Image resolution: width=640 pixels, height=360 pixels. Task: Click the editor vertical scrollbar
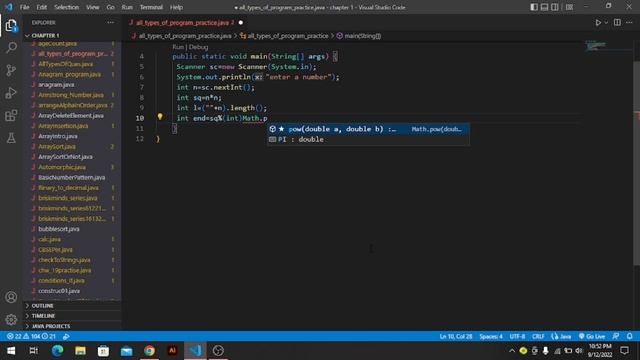click(636, 163)
